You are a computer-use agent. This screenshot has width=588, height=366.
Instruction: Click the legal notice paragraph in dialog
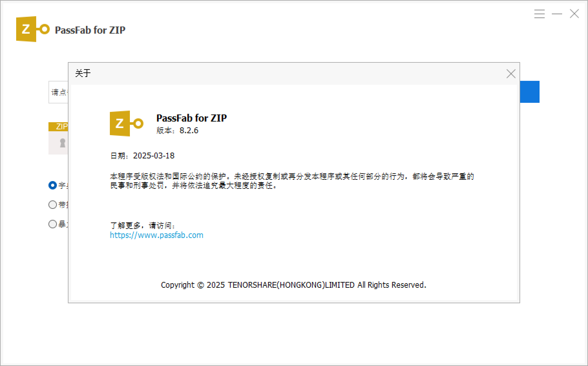pyautogui.click(x=291, y=181)
